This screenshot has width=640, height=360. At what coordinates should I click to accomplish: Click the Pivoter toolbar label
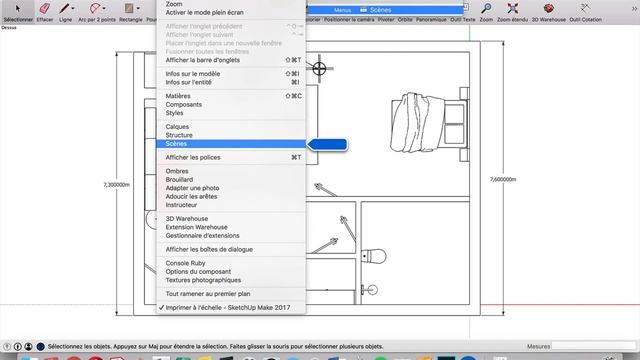pos(386,19)
